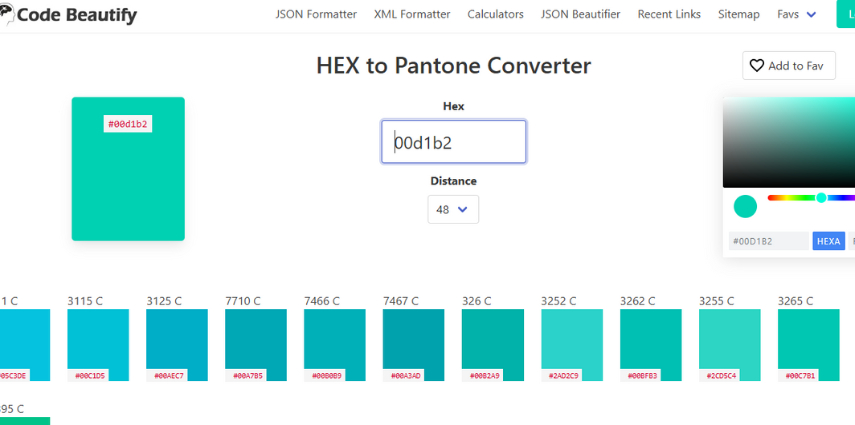The image size is (855, 425).
Task: Go to XML Formatter
Action: pyautogui.click(x=412, y=15)
